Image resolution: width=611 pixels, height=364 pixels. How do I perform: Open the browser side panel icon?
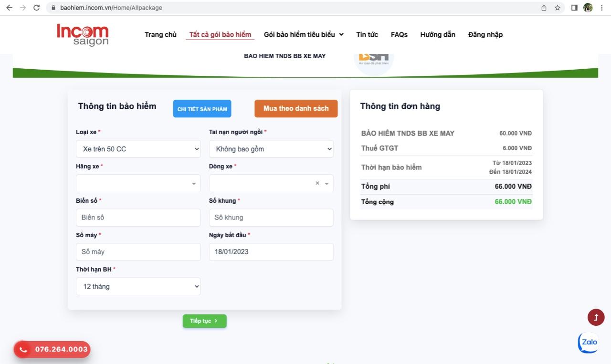click(574, 8)
